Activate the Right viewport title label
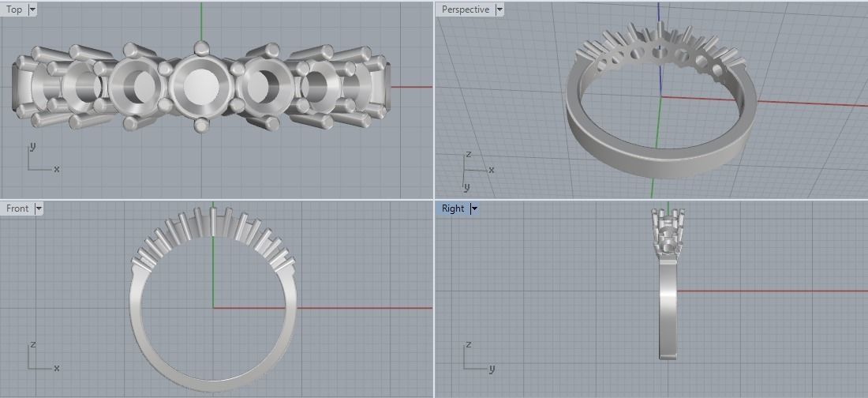 click(x=453, y=208)
